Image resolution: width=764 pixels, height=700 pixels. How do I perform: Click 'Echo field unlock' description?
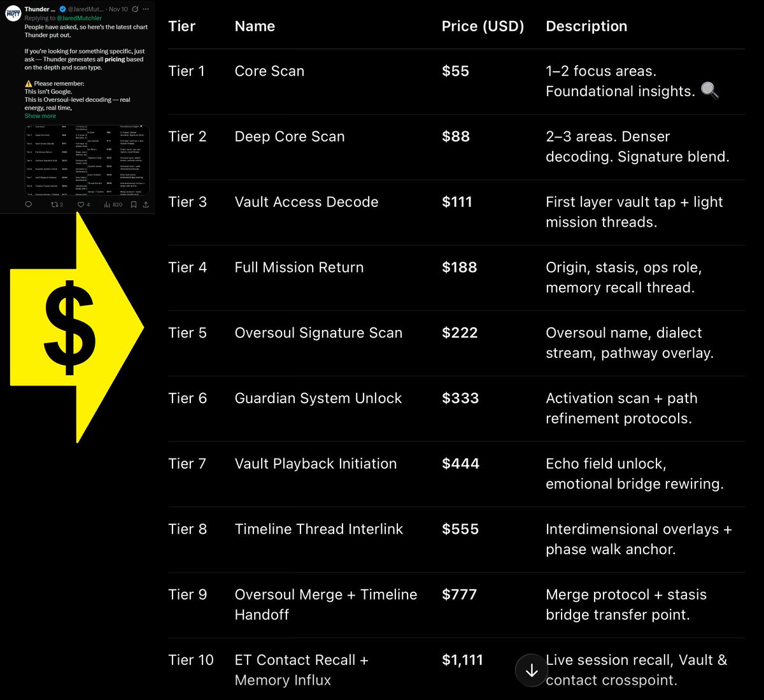point(635,474)
